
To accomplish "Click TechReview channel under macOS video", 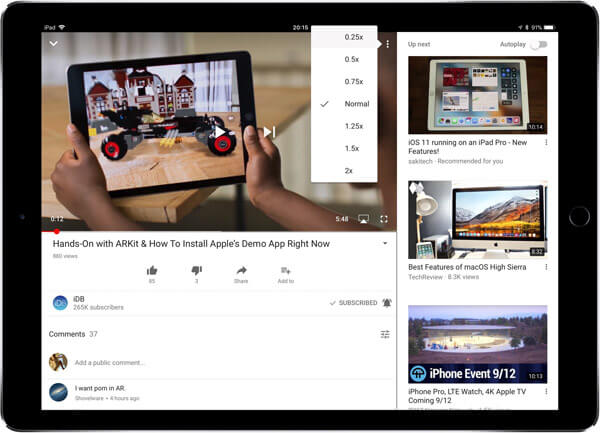I will click(x=426, y=277).
